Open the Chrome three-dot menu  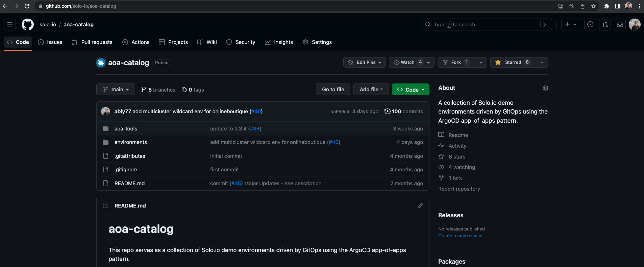[x=639, y=6]
